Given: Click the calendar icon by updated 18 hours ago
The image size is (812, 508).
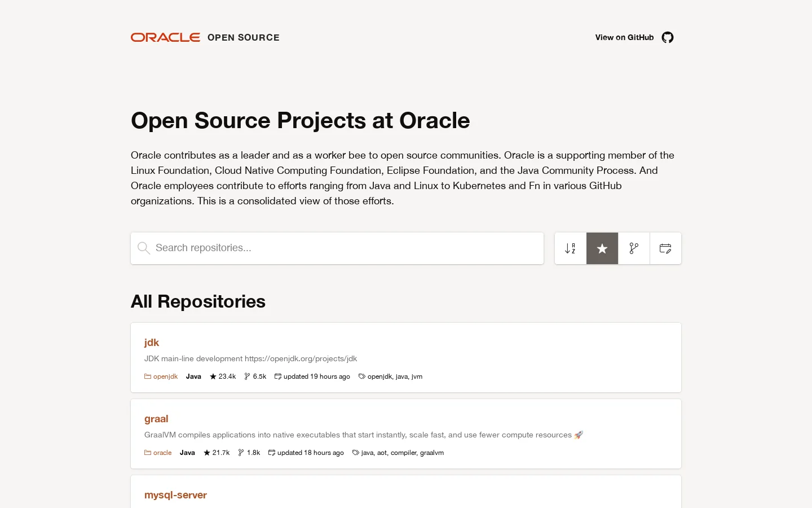Looking at the screenshot, I should click(272, 453).
